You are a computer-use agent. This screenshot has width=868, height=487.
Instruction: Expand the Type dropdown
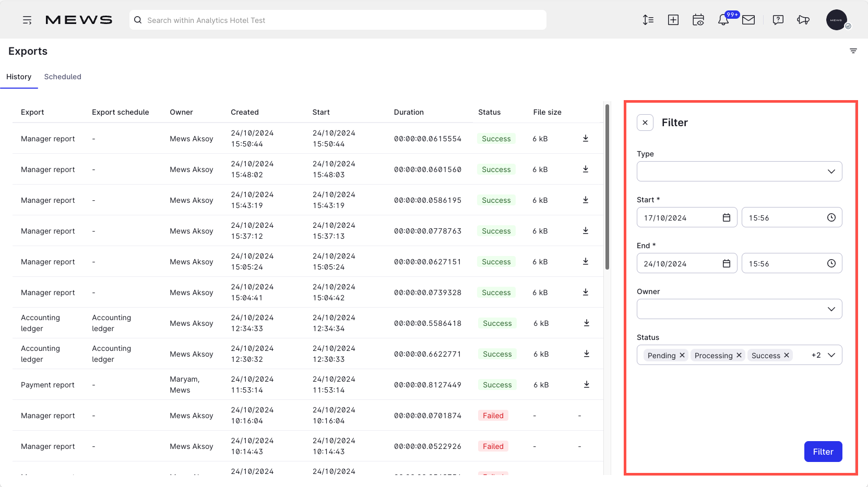739,172
